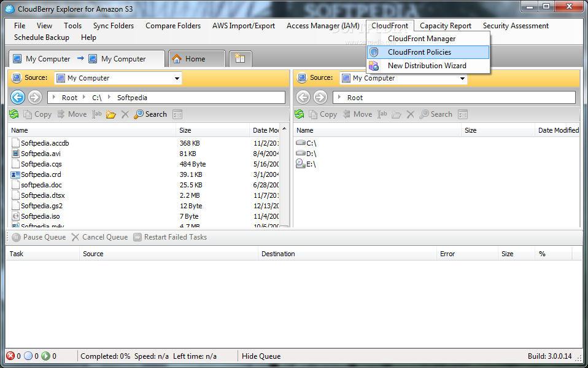The image size is (588, 368).
Task: Click the left pane delete X icon
Action: pos(125,114)
